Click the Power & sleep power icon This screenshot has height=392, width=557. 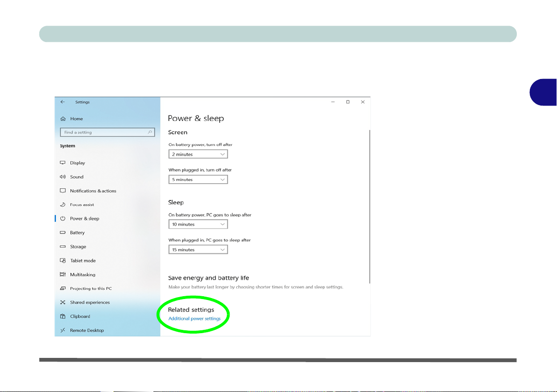(63, 219)
